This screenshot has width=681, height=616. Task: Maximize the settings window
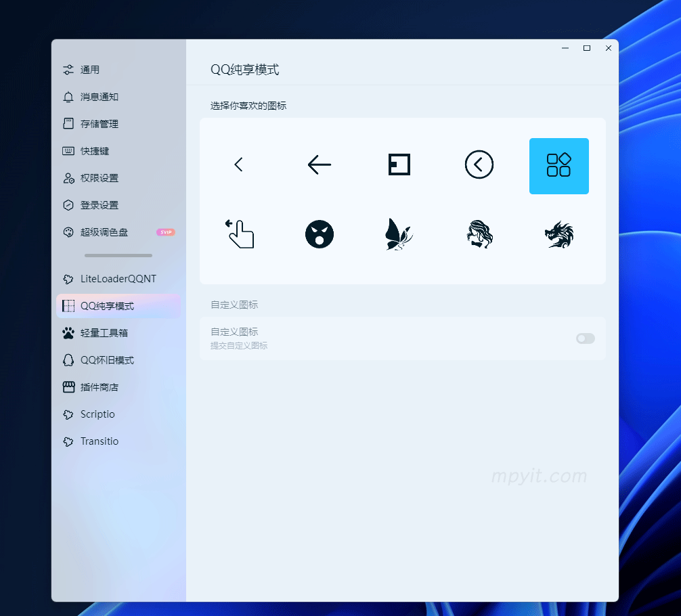(587, 48)
